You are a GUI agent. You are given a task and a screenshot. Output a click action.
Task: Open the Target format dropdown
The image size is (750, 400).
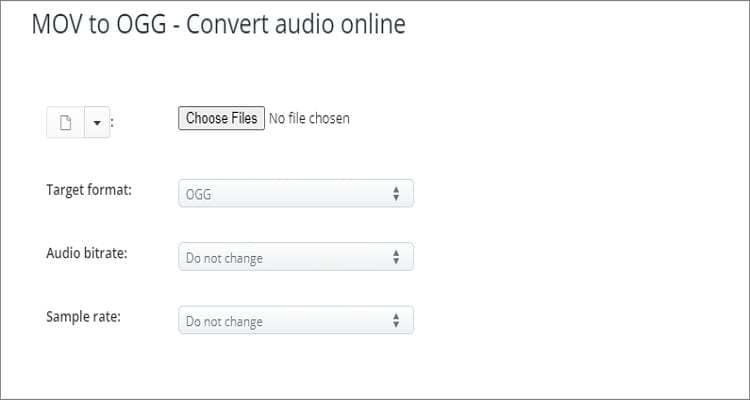pos(295,194)
